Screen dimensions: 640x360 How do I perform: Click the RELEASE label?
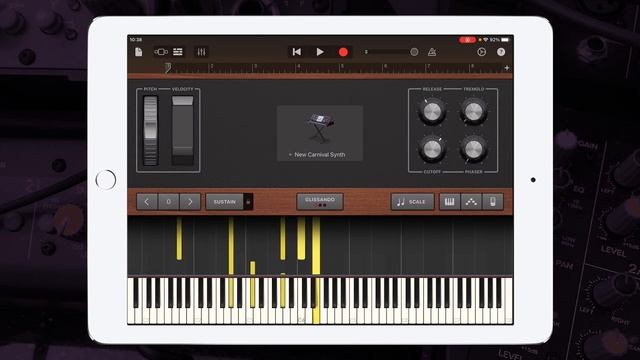tap(432, 89)
